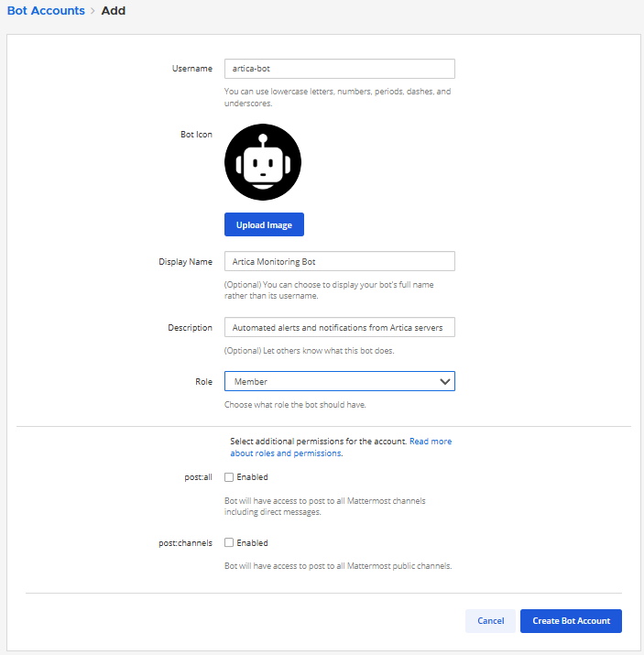Viewport: 644px width, 655px height.
Task: Click into the Display Name field
Action: coord(339,261)
